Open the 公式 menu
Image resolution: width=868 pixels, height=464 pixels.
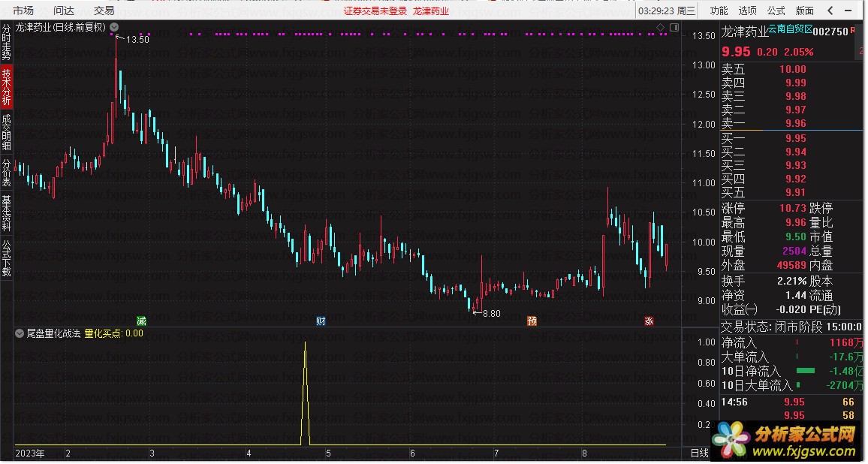[x=776, y=11]
